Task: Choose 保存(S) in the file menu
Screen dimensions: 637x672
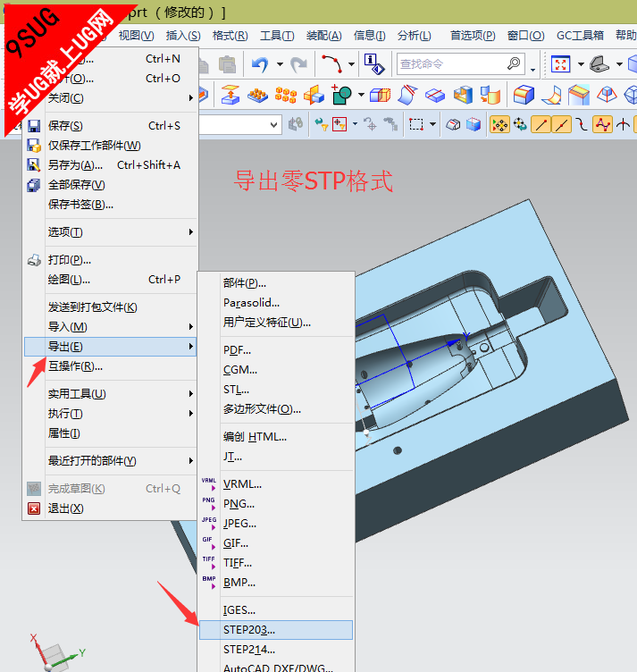Action: click(111, 126)
